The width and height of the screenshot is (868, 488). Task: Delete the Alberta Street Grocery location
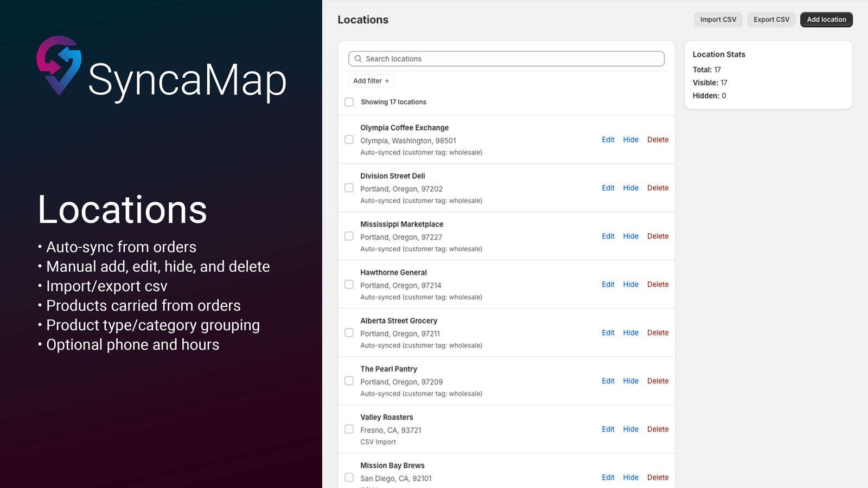658,332
